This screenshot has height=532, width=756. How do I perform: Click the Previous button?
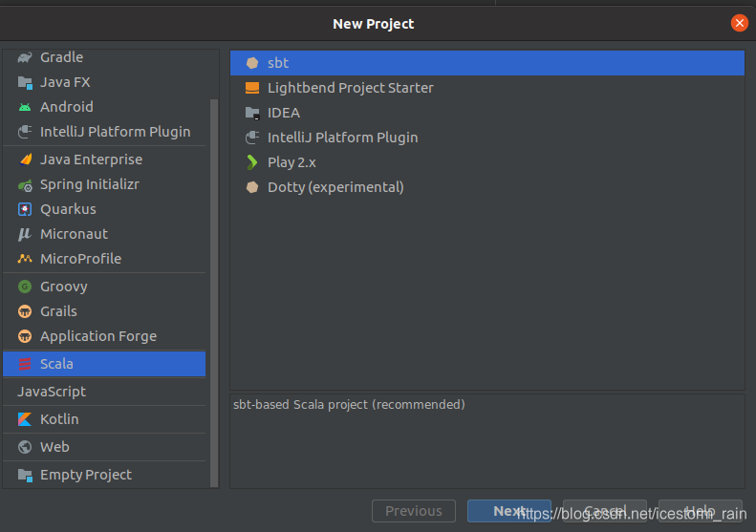click(x=414, y=511)
